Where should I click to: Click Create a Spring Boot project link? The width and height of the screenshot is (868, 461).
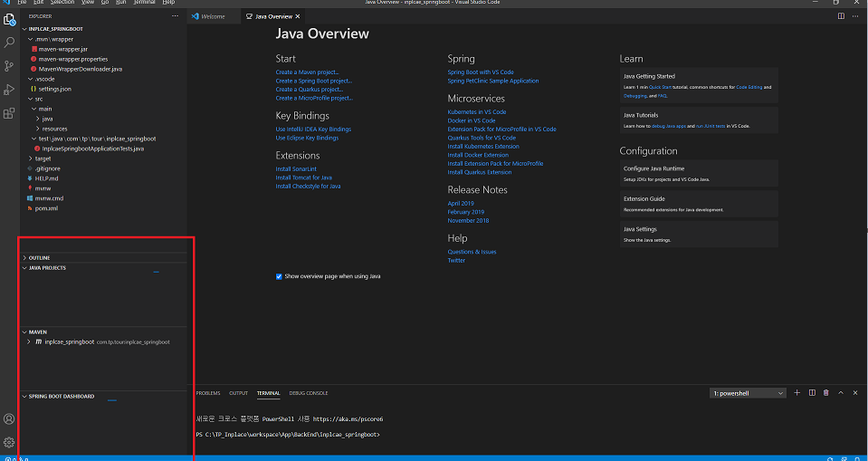pyautogui.click(x=314, y=81)
